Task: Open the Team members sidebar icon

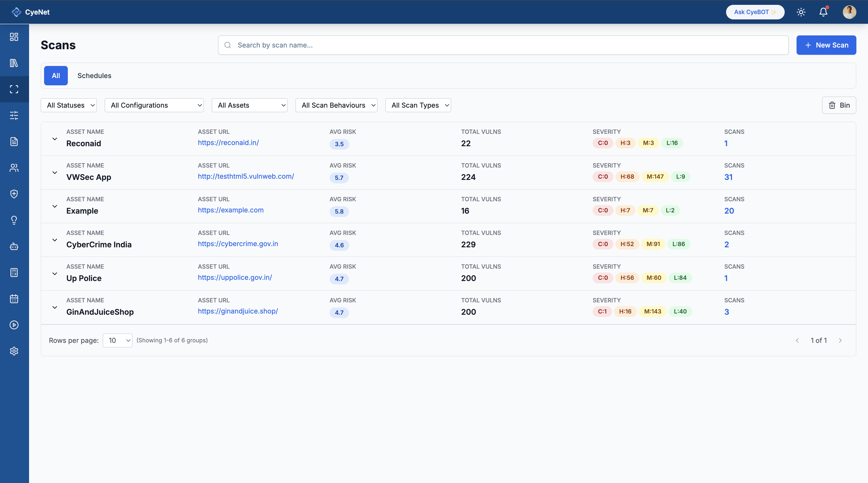Action: coord(14,168)
